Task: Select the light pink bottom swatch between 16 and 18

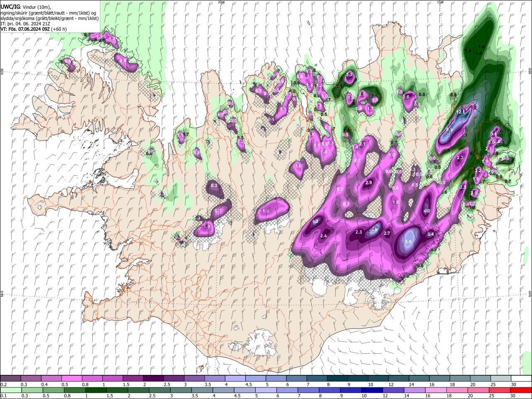Action: [436, 390]
